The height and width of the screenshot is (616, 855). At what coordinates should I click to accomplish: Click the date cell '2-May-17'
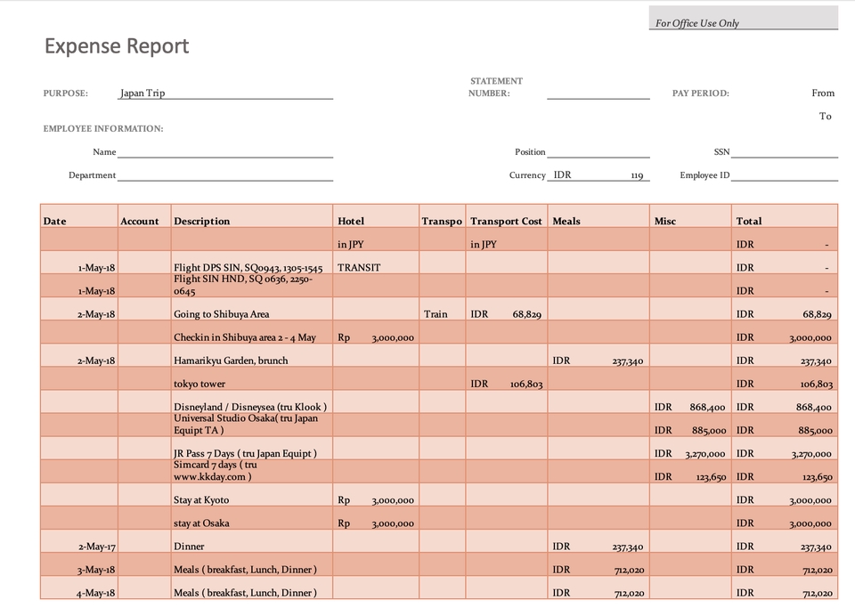click(79, 540)
